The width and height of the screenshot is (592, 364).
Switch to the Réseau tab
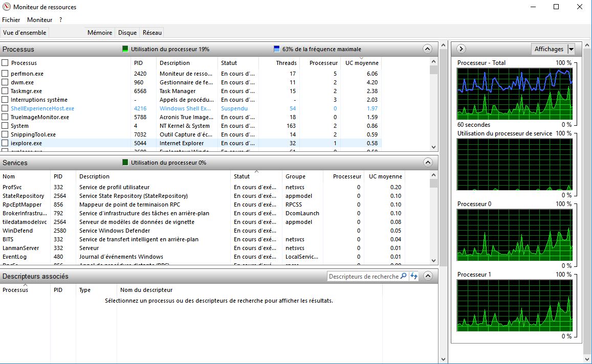(152, 32)
